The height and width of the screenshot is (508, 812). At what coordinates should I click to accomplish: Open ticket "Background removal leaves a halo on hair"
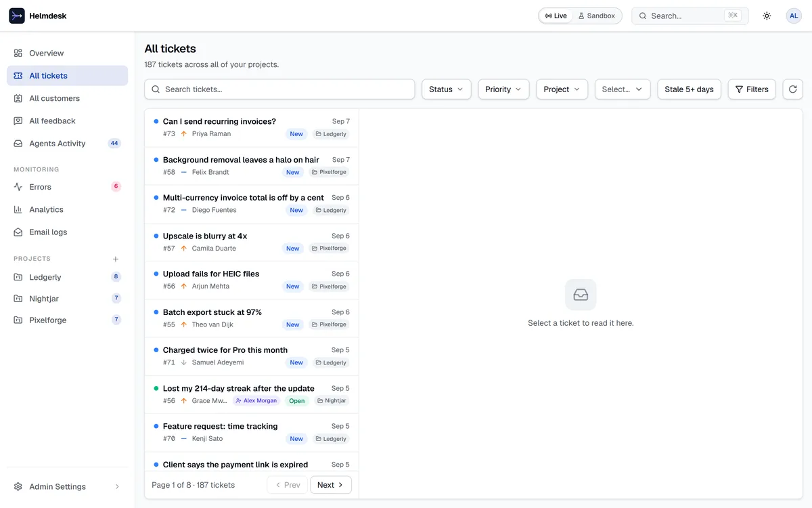[252, 166]
